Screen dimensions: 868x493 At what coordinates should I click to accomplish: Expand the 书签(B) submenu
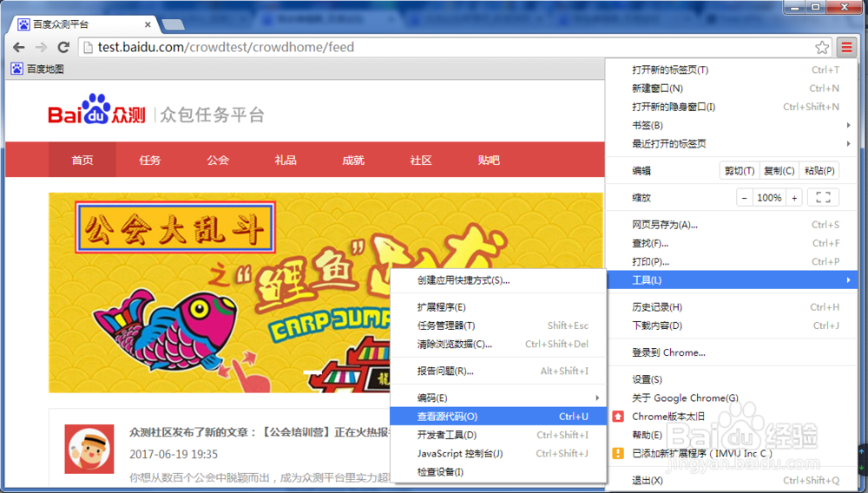pyautogui.click(x=732, y=126)
